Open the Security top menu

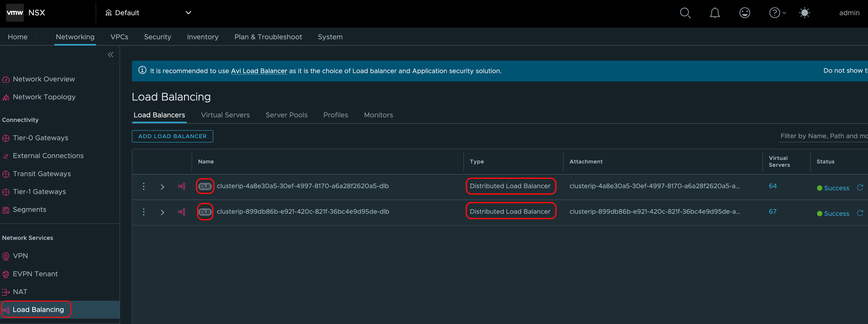pyautogui.click(x=157, y=37)
